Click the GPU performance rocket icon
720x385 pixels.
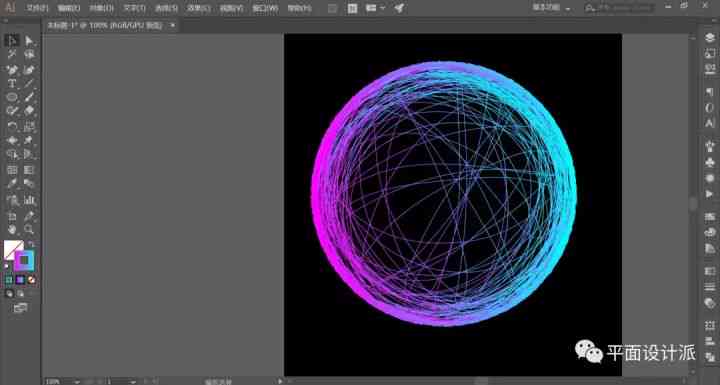click(x=399, y=8)
